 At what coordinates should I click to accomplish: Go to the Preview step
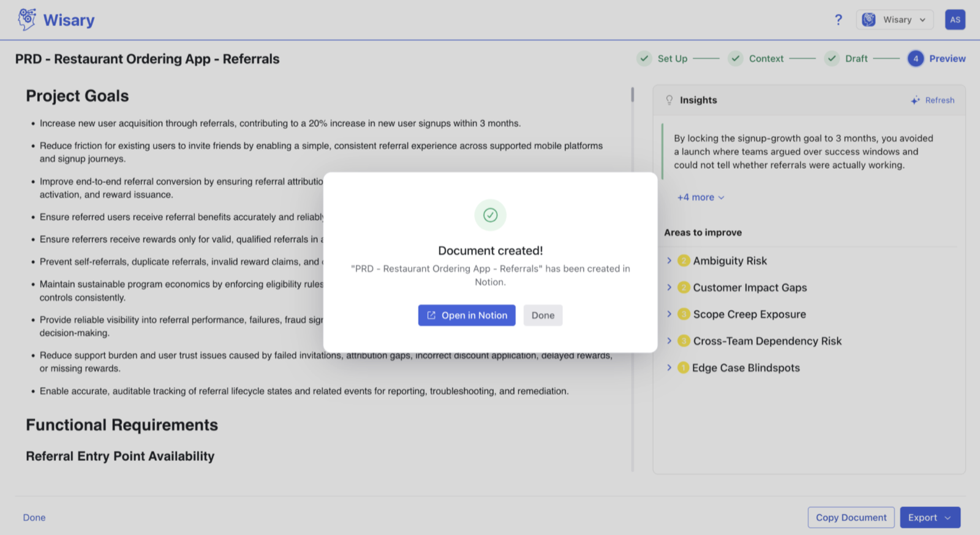point(948,59)
